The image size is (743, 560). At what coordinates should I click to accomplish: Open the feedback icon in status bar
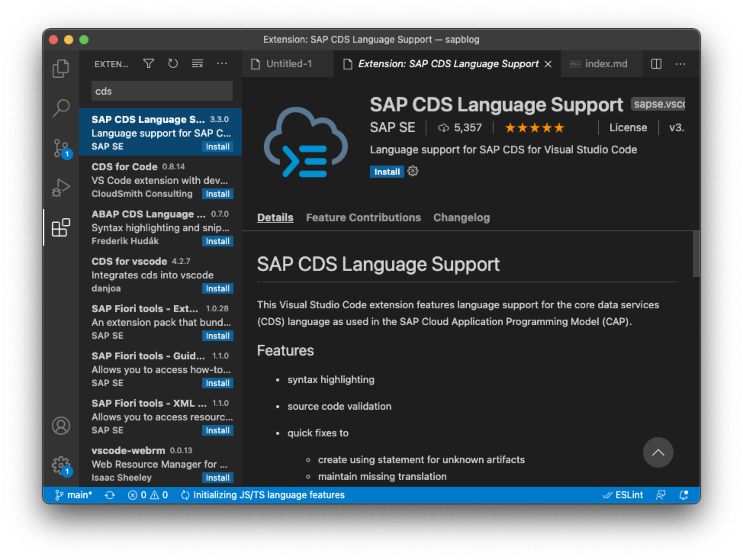point(661,495)
